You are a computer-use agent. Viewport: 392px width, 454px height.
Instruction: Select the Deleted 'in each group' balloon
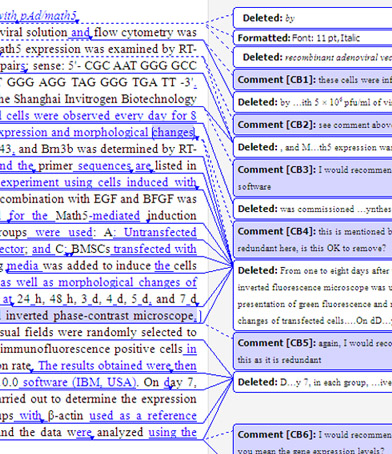(313, 382)
